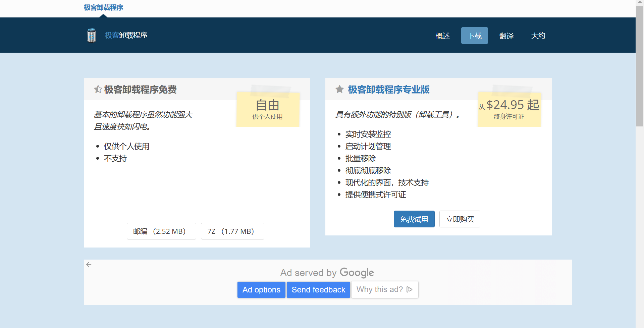Open the Ad options panel
This screenshot has width=644, height=328.
point(261,289)
